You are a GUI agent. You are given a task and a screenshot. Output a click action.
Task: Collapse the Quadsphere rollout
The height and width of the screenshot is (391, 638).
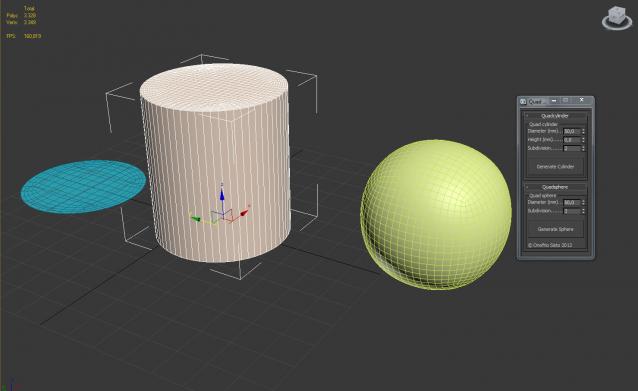pyautogui.click(x=555, y=187)
